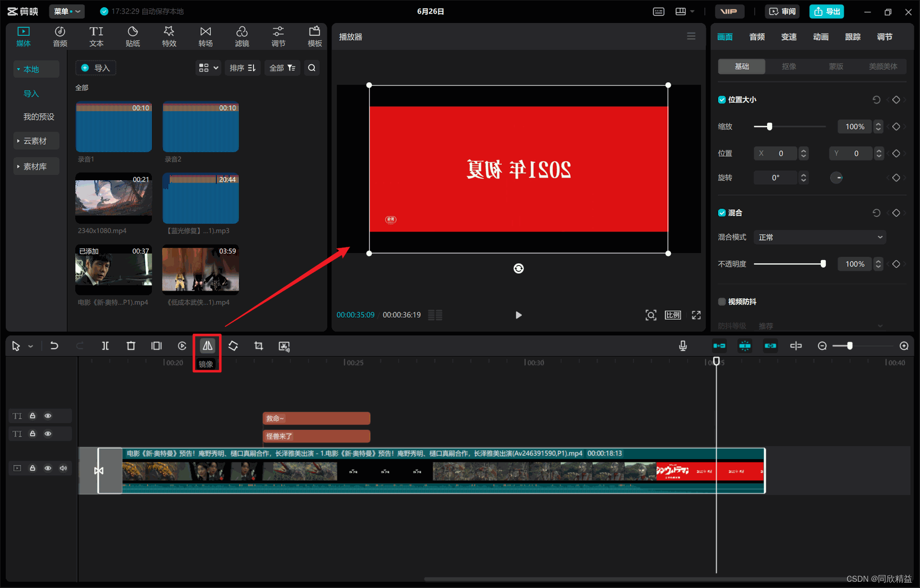Screen dimensions: 920x588
Task: Click the reverse playback icon
Action: click(182, 346)
